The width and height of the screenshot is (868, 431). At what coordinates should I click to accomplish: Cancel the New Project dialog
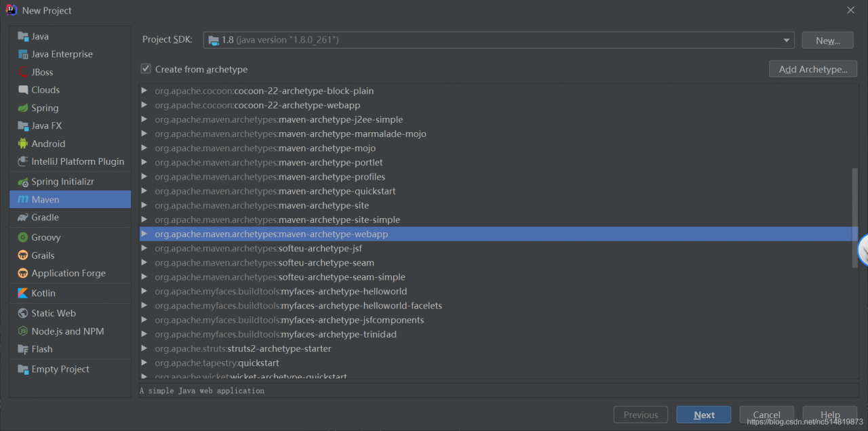coord(766,415)
